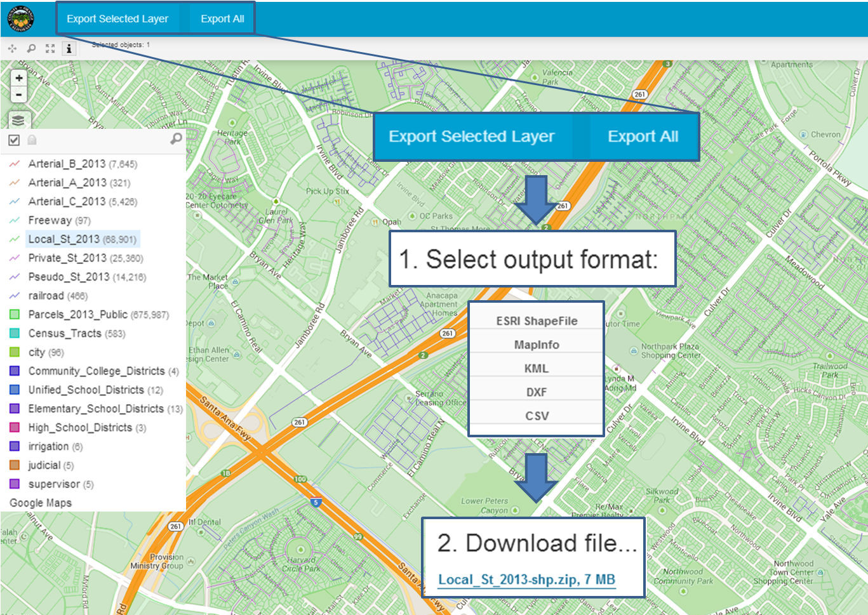868x615 pixels.
Task: Download Local_St_2013-shp.zip file link
Action: [526, 579]
